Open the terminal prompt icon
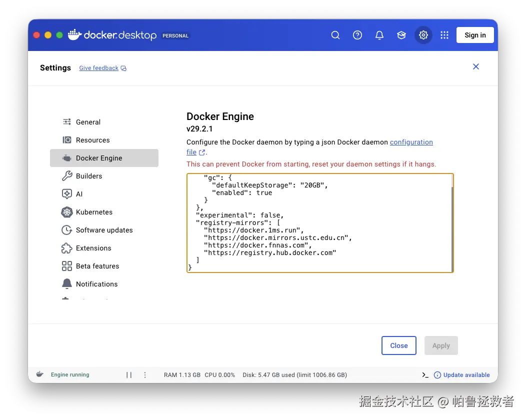The width and height of the screenshot is (526, 420). pyautogui.click(x=425, y=374)
